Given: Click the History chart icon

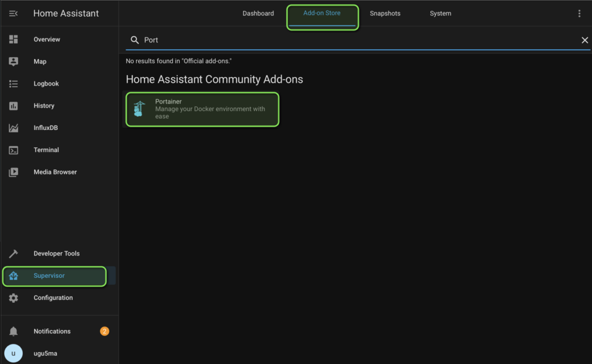Looking at the screenshot, I should click(x=14, y=106).
